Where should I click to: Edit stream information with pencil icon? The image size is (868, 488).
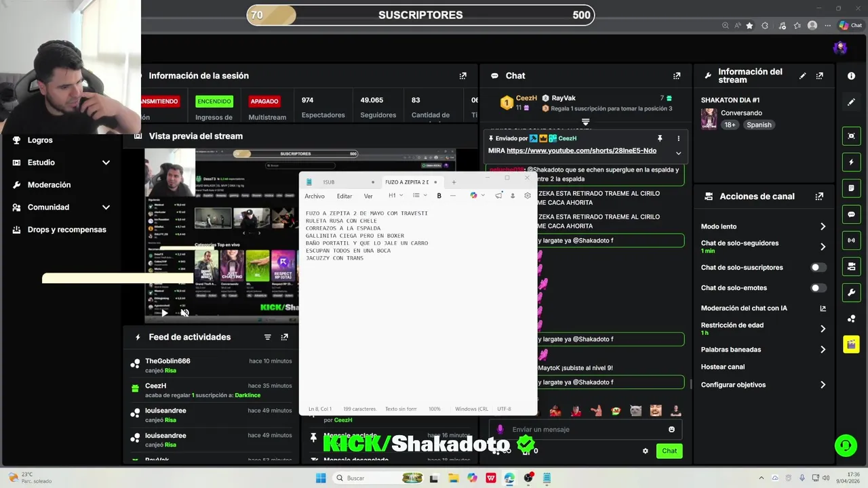[x=802, y=76]
